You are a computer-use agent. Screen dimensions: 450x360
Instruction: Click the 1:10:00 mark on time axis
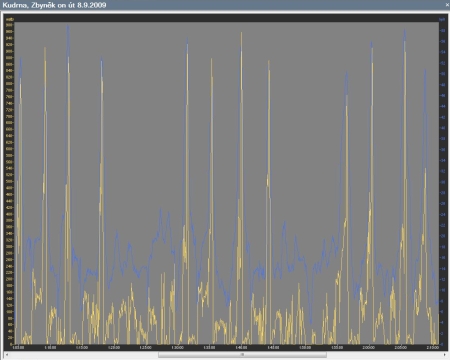[x=50, y=347]
